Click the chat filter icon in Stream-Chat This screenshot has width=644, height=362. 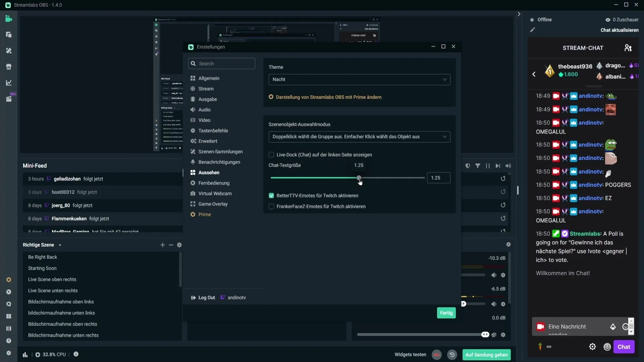pos(478,166)
